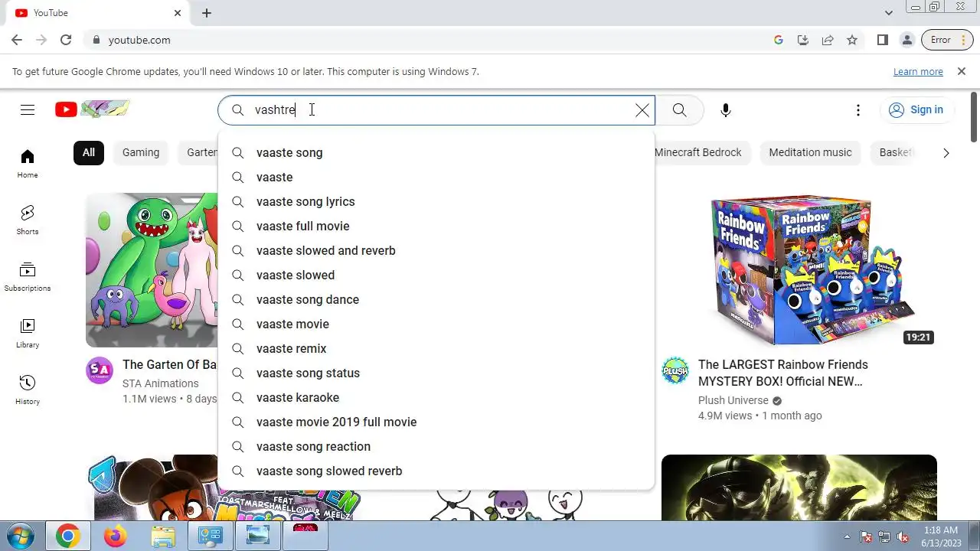Open Shorts in sidebar
This screenshot has height=551, width=980.
coord(28,220)
